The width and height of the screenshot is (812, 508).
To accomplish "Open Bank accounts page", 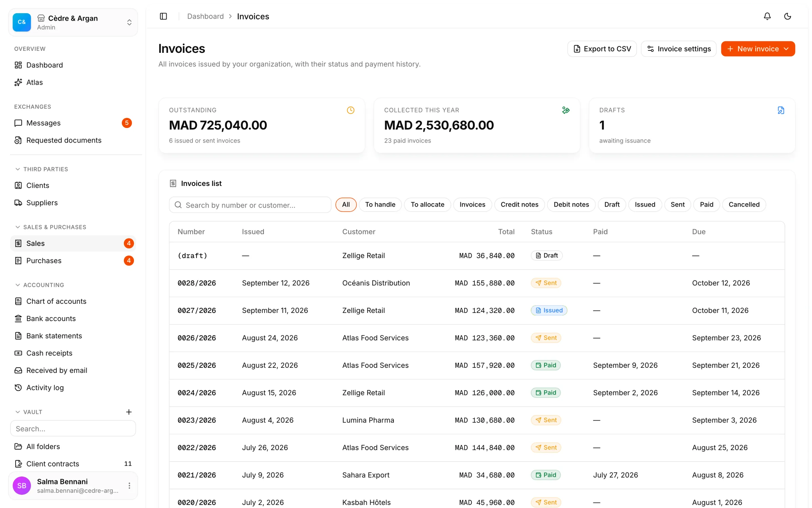I will coord(73,318).
